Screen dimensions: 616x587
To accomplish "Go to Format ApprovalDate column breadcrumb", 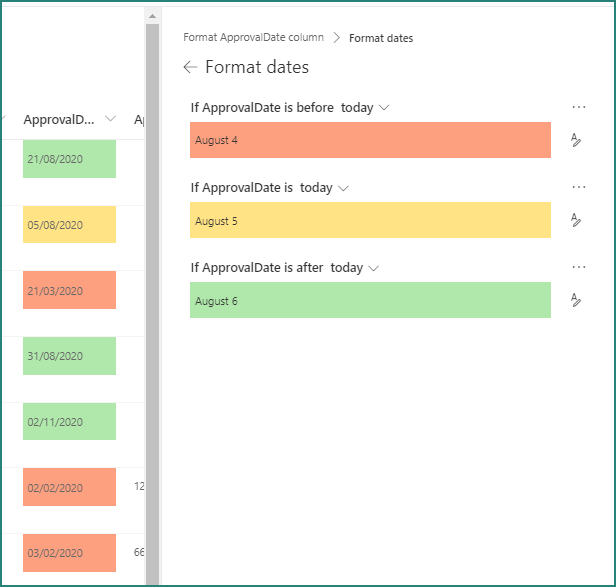I will pos(253,38).
